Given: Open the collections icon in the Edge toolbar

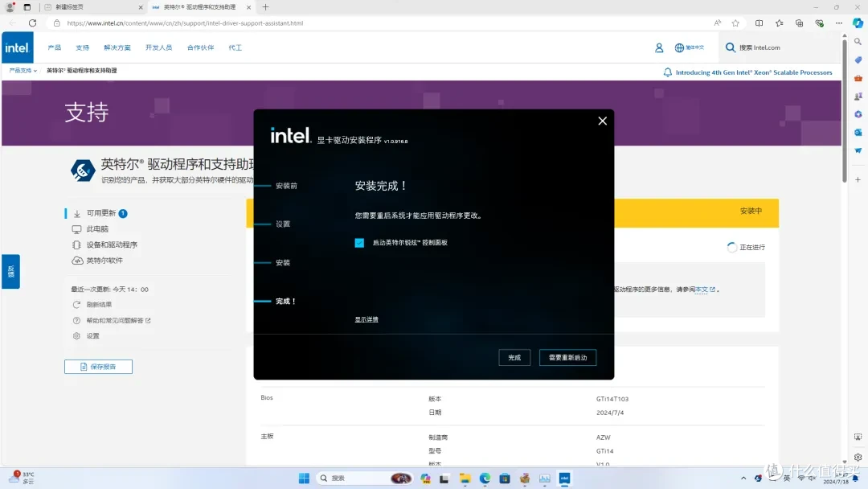Looking at the screenshot, I should pos(799,23).
